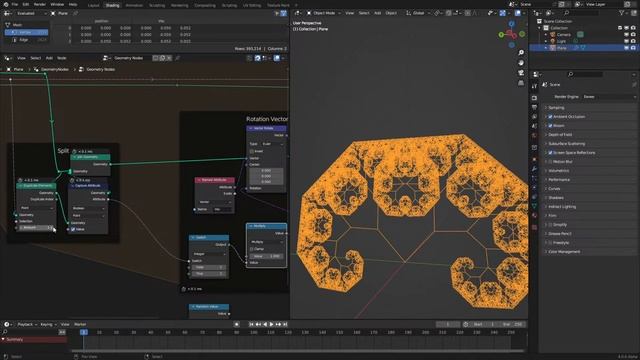Screen dimensions: 640x360
Task: Open Vector Rotate Type dropdown
Action: 273,144
